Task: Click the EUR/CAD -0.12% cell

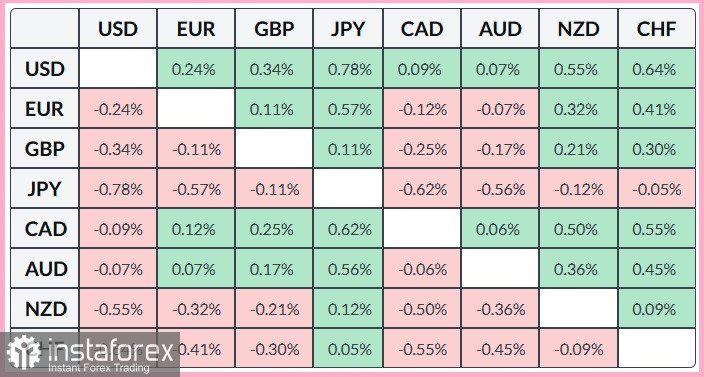Action: tap(422, 109)
